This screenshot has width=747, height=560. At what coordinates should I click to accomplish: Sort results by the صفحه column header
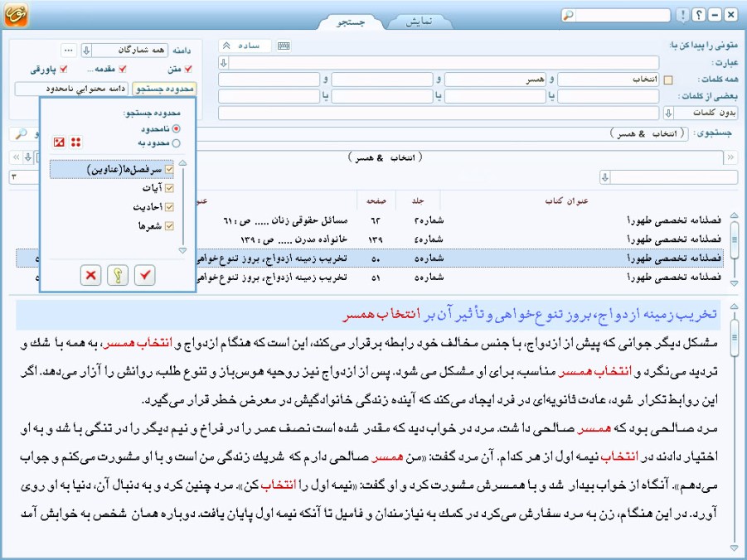click(x=376, y=201)
